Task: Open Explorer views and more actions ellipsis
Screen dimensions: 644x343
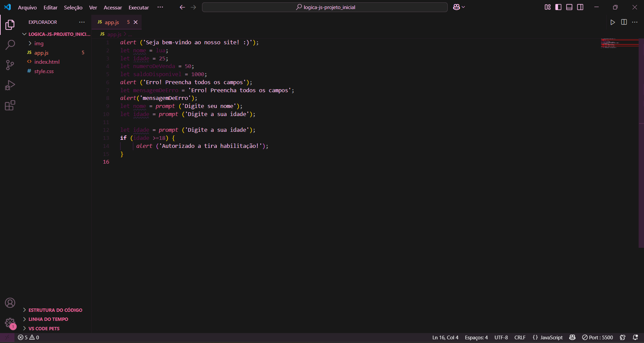Action: (x=82, y=22)
